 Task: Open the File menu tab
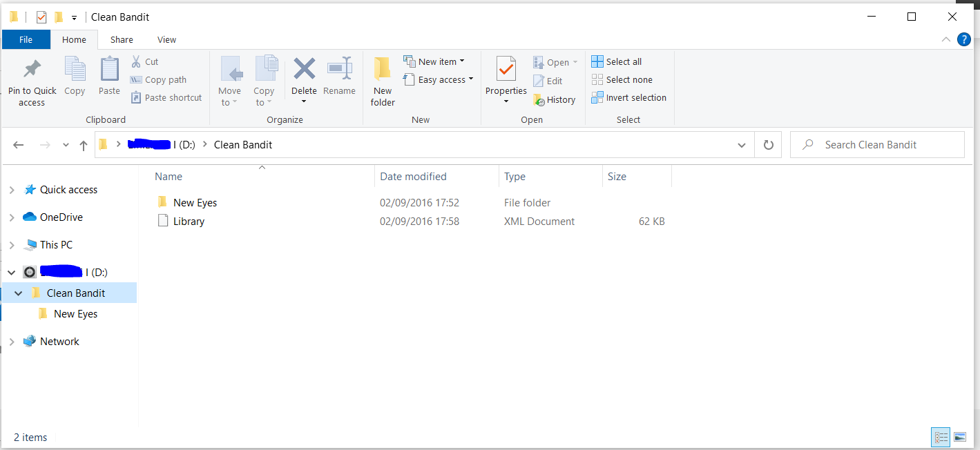pos(26,39)
